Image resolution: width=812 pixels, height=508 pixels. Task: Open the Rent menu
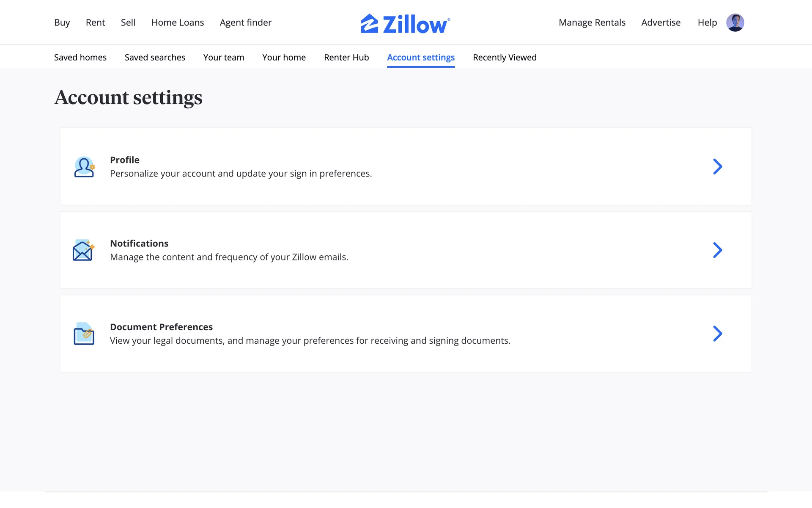(95, 23)
